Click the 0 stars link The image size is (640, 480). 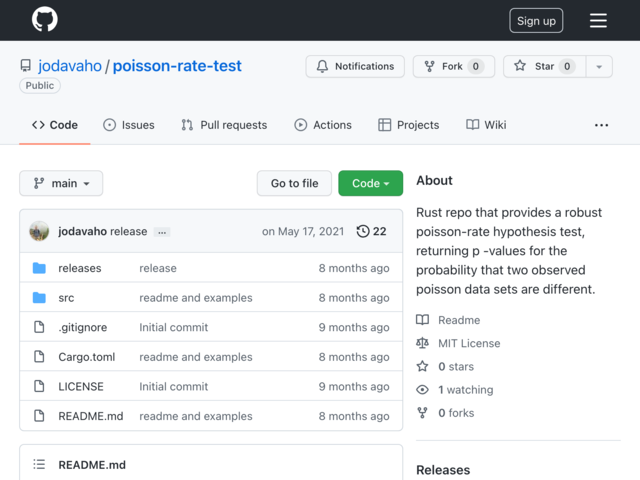(x=456, y=367)
